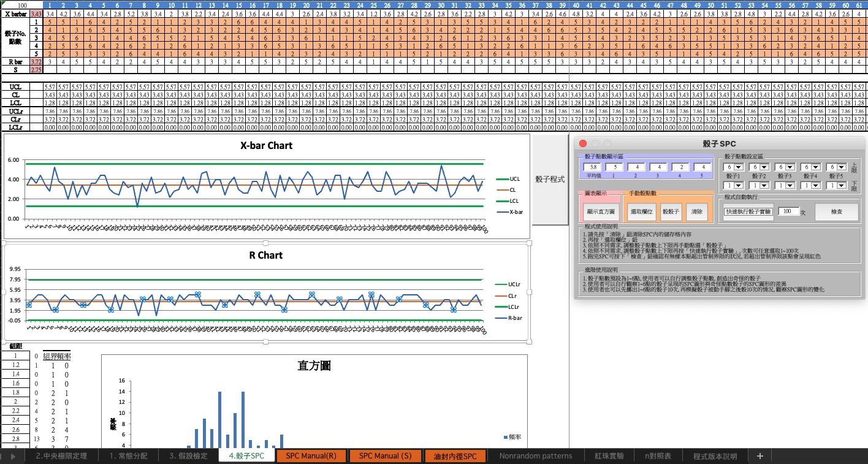Screen dimensions: 868x464
Task: Open the 油封內徑SPC sheet tab
Action: 455,456
